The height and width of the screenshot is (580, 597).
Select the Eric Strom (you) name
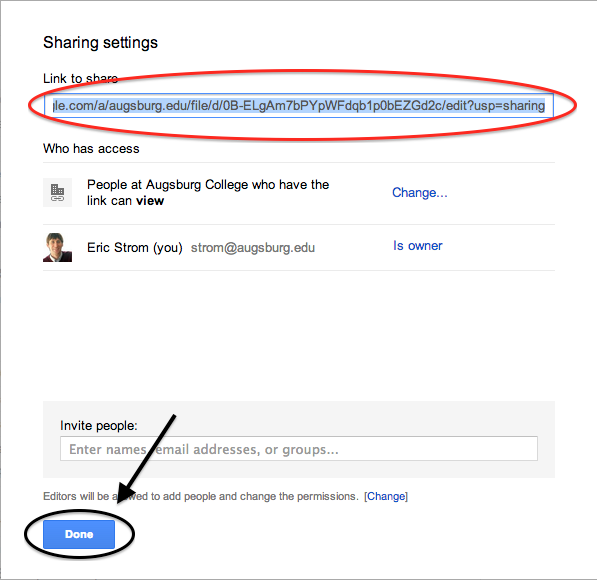tap(135, 248)
